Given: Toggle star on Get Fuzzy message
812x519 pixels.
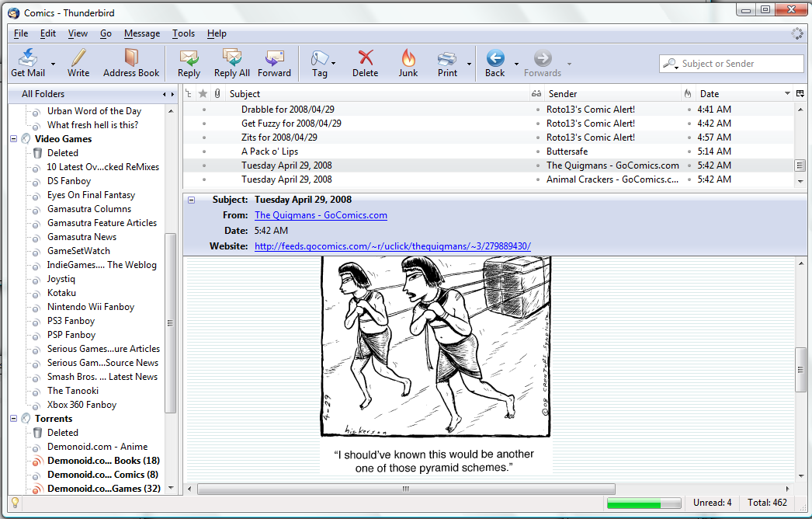Looking at the screenshot, I should 204,124.
